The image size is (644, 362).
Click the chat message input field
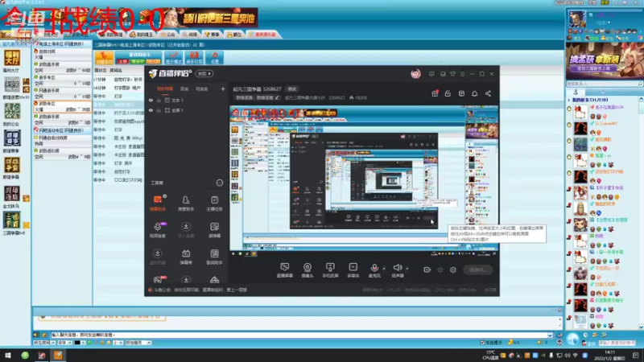tap(299, 335)
